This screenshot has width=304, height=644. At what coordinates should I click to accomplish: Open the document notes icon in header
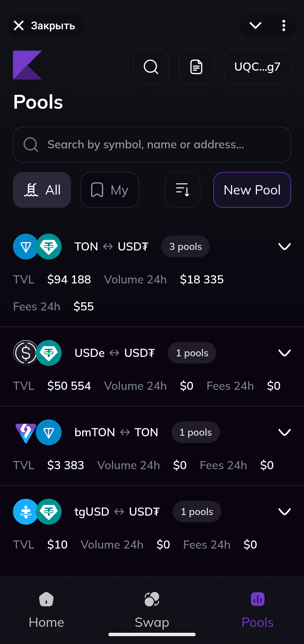coord(196,67)
